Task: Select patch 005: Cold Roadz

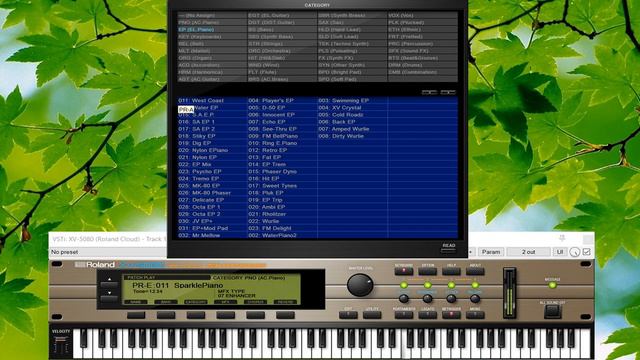Action: click(352, 115)
